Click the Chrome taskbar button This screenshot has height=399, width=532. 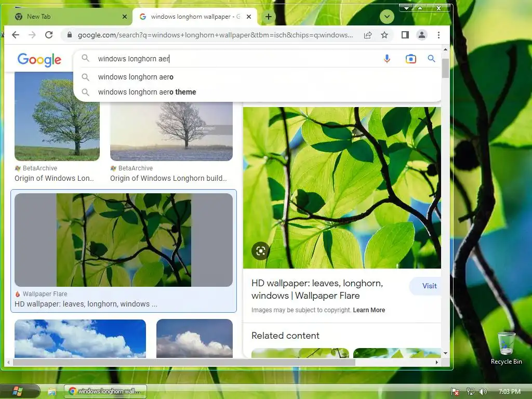pyautogui.click(x=105, y=391)
